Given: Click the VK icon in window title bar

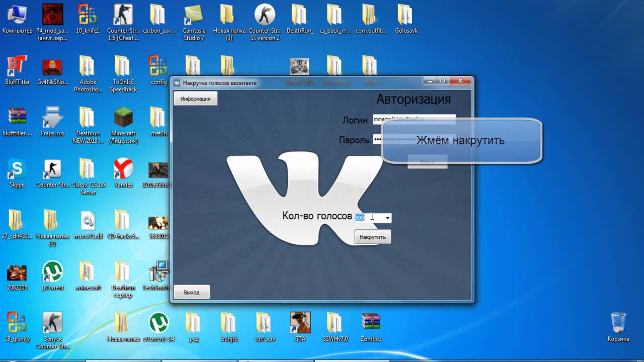Looking at the screenshot, I should [x=177, y=83].
